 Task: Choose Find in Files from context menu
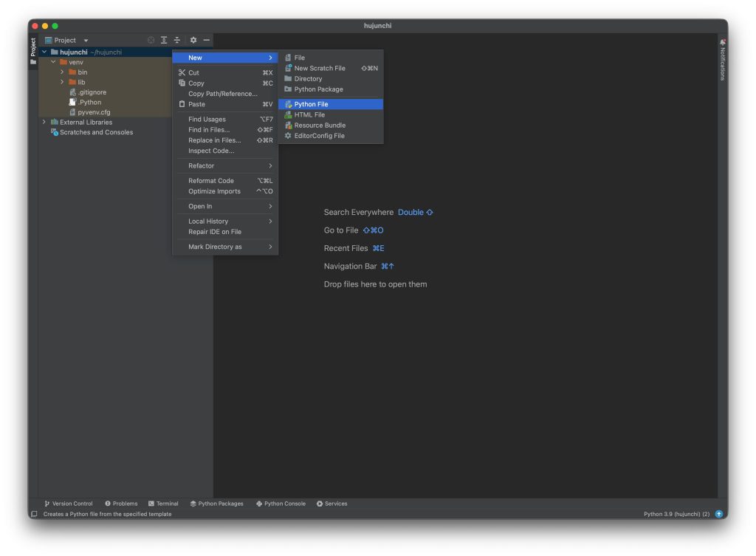[209, 129]
